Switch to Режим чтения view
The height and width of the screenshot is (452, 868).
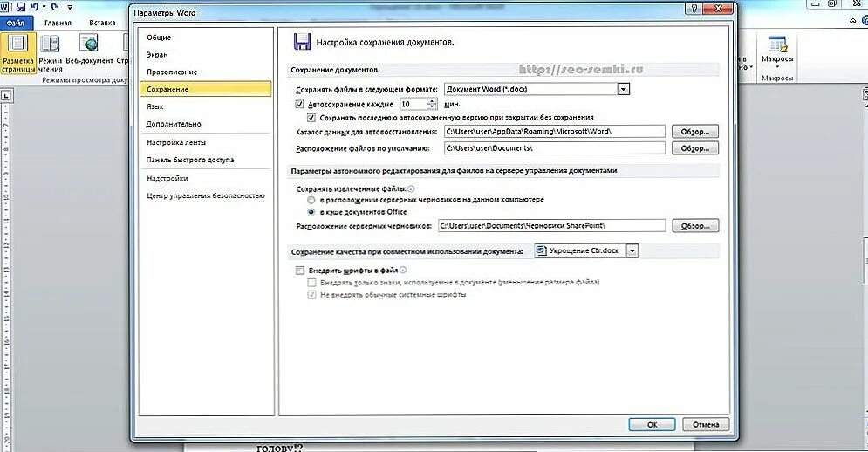click(x=51, y=53)
